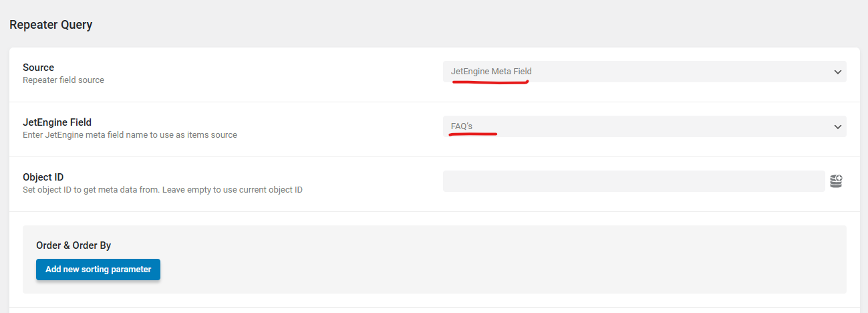Click the Order & Order By heading

[74, 245]
